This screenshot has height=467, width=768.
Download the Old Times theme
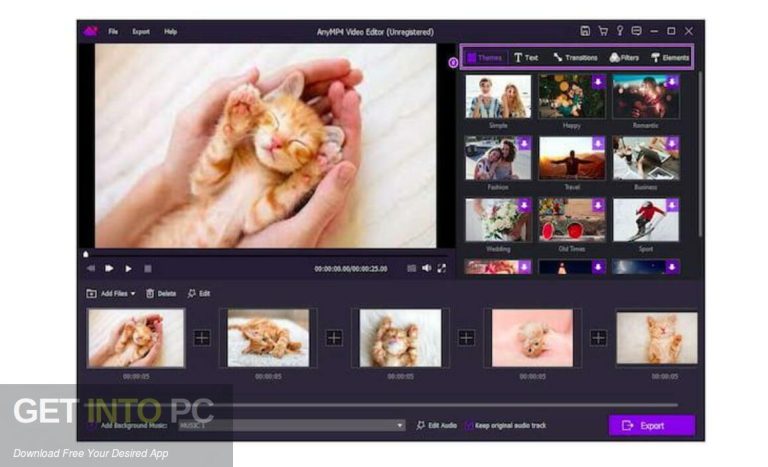(598, 205)
